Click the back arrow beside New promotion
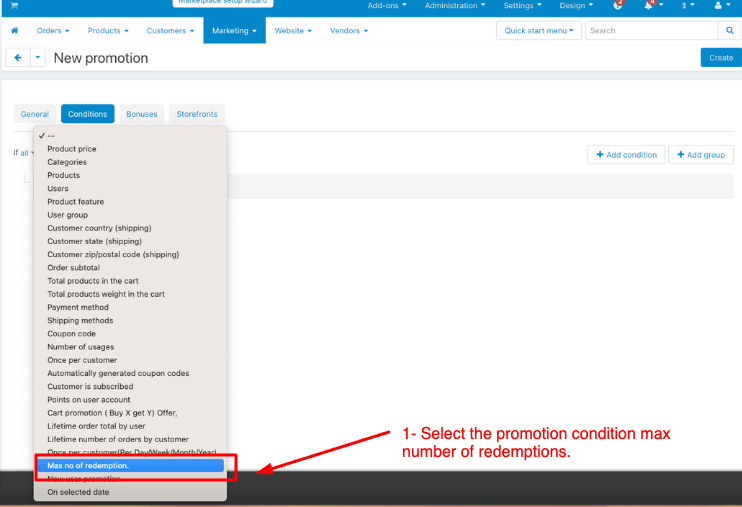Image resolution: width=742 pixels, height=507 pixels. click(x=17, y=58)
